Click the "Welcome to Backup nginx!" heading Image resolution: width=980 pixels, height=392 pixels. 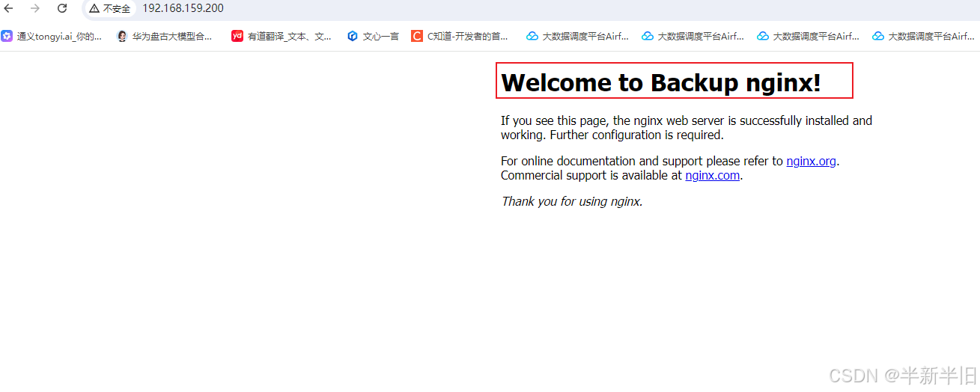661,82
